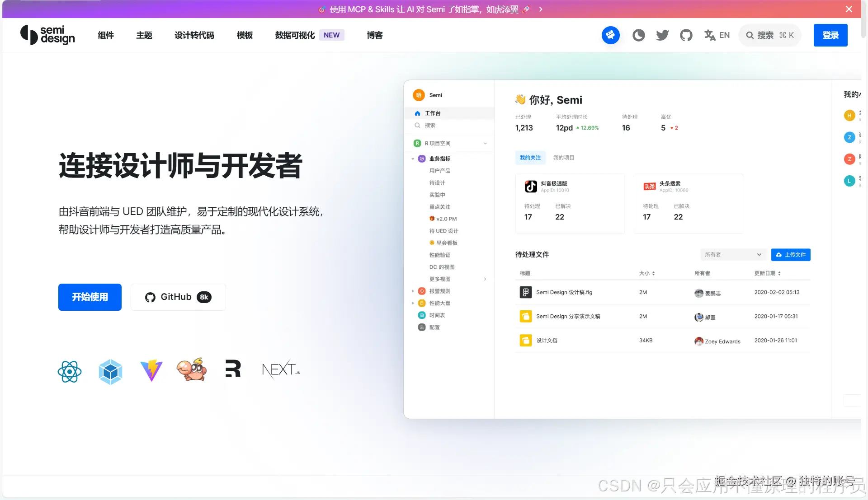
Task: Open the GitHub icon in the header
Action: point(686,35)
